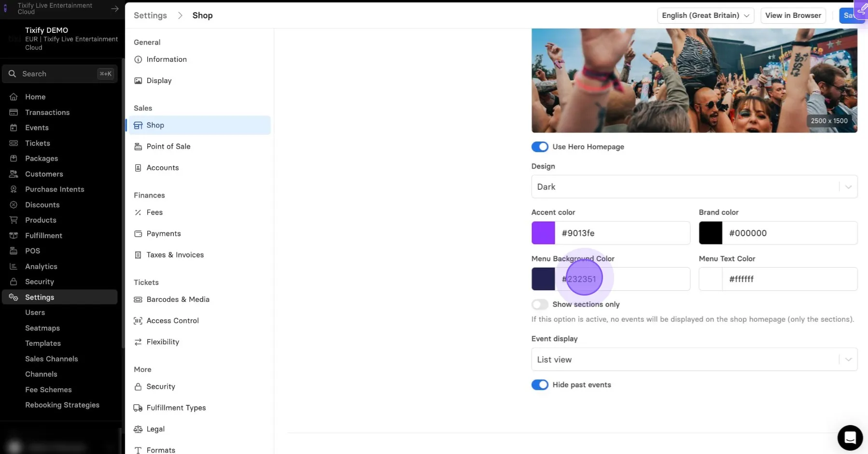This screenshot has height=454, width=868.
Task: Click the Information circle icon
Action: coord(138,59)
